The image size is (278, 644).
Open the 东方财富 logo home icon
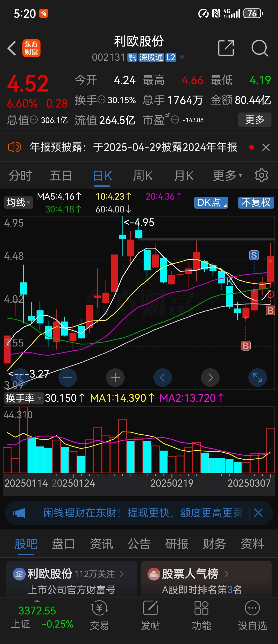tap(31, 48)
